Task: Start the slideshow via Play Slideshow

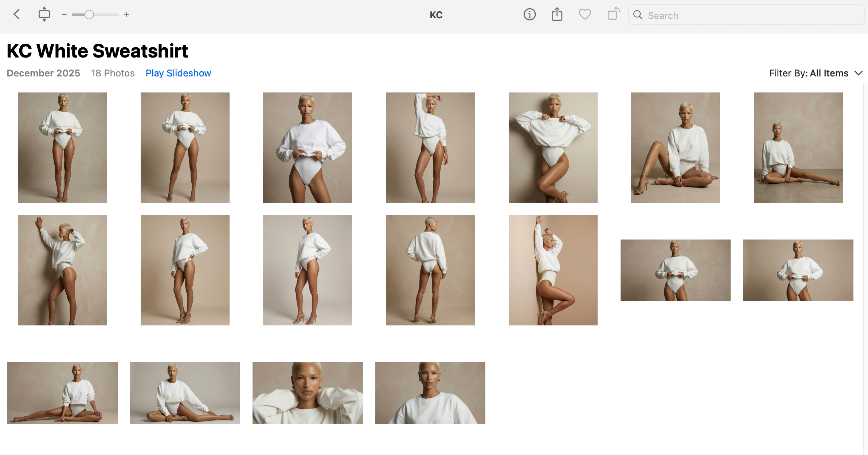Action: [x=178, y=73]
